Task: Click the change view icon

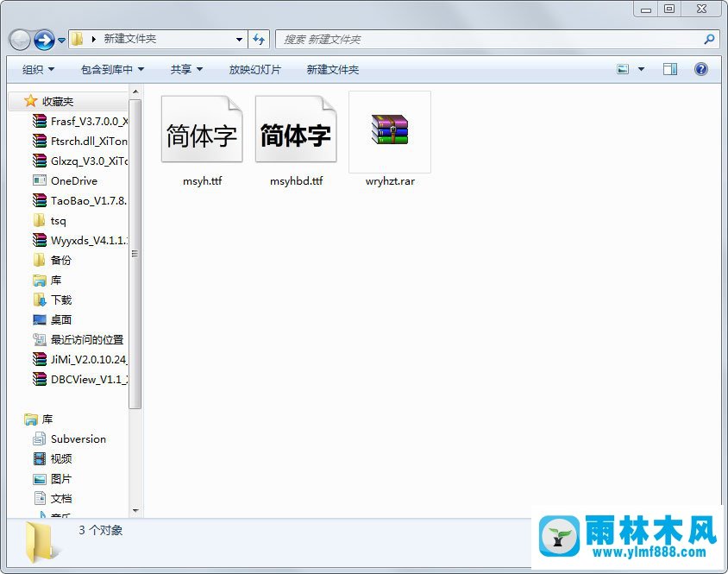Action: coord(624,69)
